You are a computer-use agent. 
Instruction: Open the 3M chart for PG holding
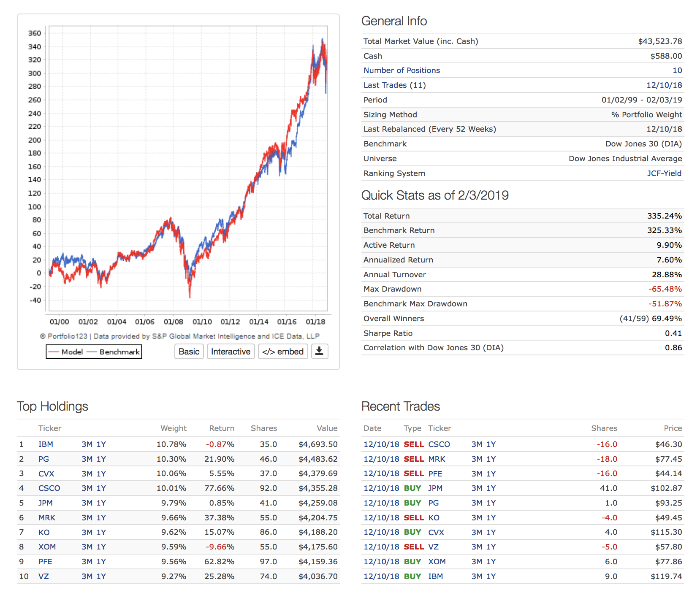pos(87,459)
